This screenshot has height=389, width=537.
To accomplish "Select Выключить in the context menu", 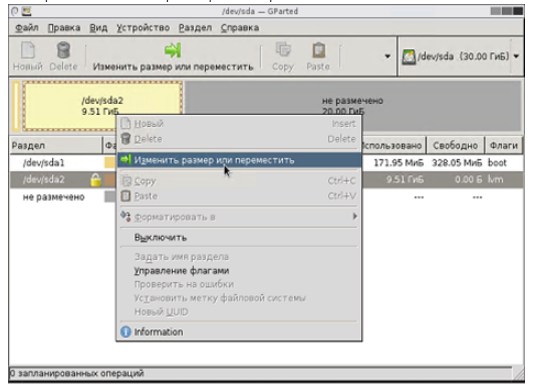I will [x=160, y=237].
